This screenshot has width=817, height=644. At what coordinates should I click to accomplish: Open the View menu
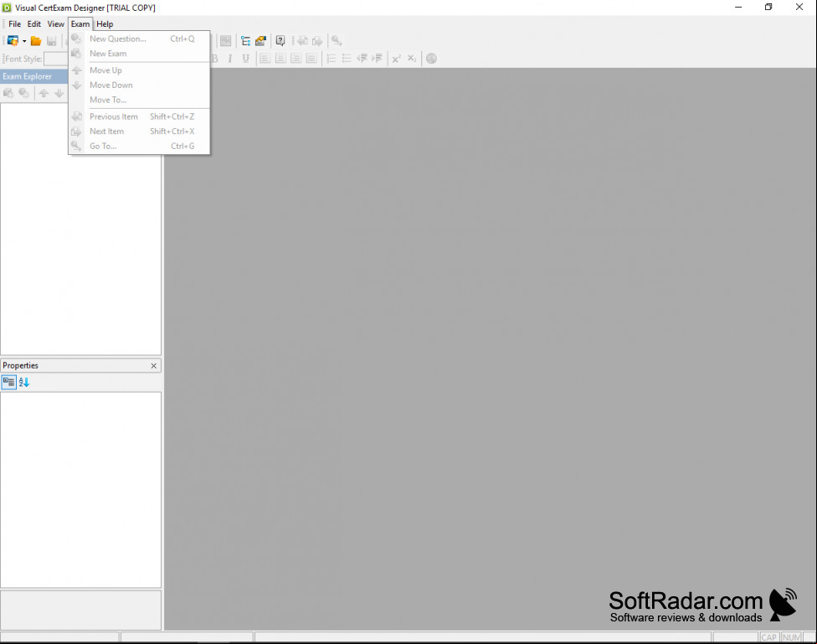[x=56, y=24]
